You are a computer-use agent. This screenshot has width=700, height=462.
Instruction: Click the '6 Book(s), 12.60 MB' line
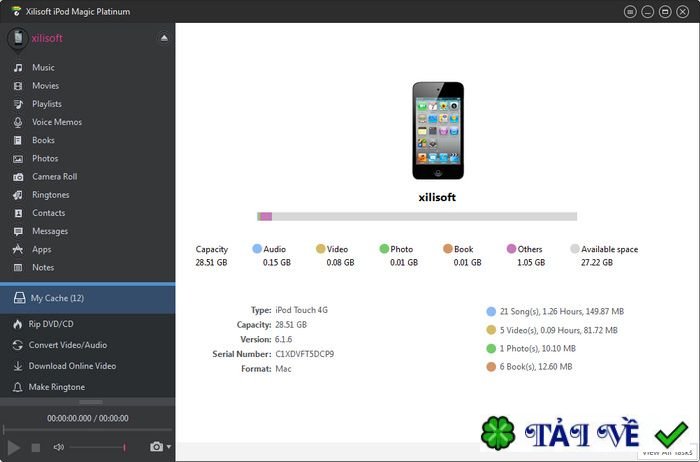536,367
